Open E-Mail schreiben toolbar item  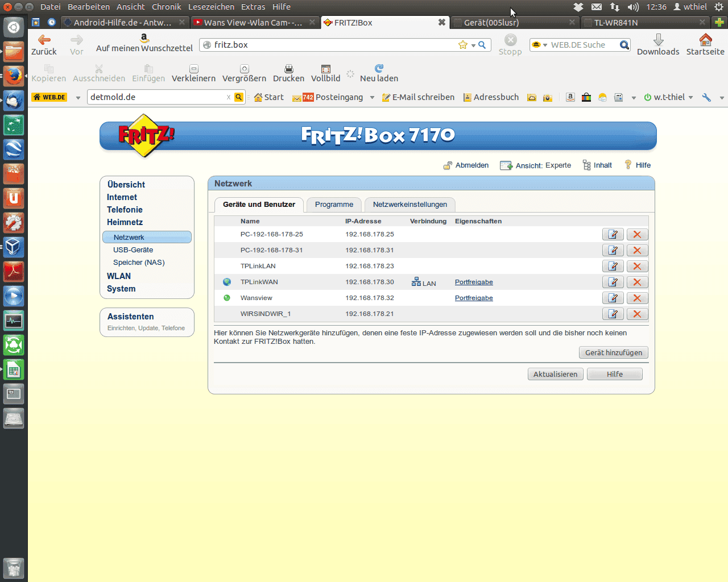click(418, 97)
